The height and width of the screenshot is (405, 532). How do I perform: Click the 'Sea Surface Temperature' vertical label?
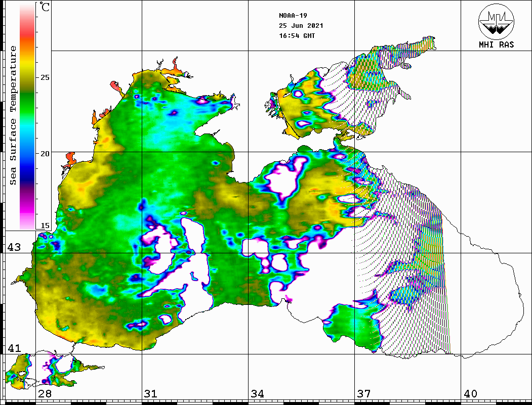pos(13,115)
